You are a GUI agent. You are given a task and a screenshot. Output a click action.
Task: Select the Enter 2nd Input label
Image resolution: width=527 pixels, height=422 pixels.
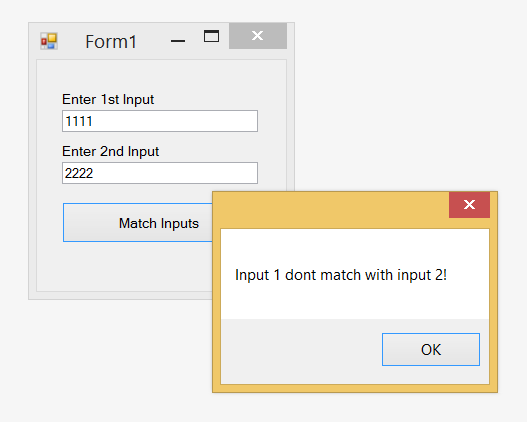111,152
